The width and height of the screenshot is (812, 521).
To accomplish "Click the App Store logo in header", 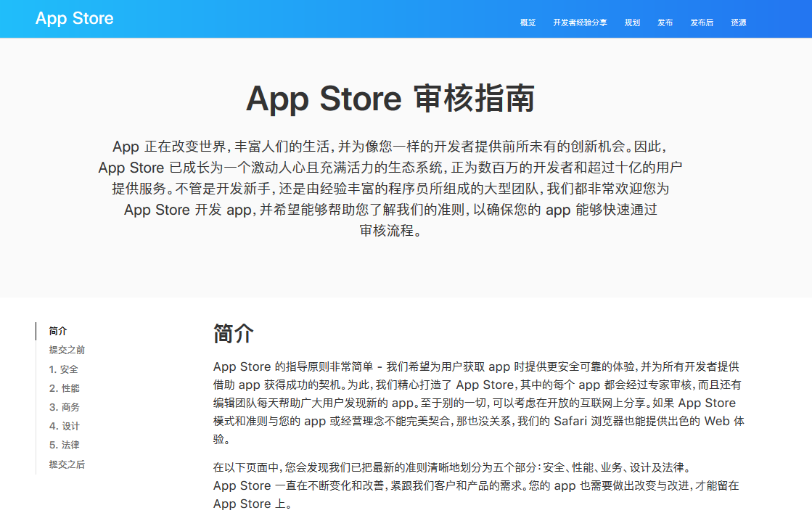I will [74, 18].
